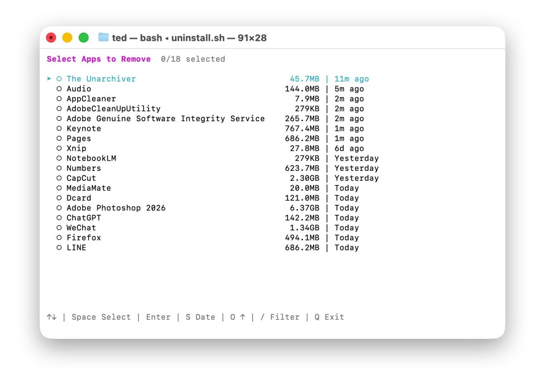This screenshot has width=545, height=392.
Task: Toggle the selection circle for The Unarchiver
Action: tap(59, 79)
